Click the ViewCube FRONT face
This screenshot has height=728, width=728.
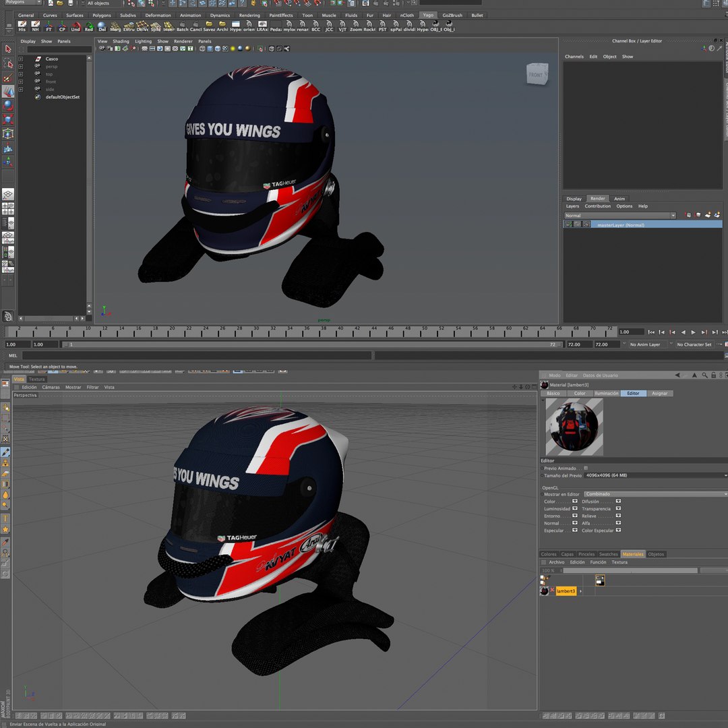click(x=537, y=74)
